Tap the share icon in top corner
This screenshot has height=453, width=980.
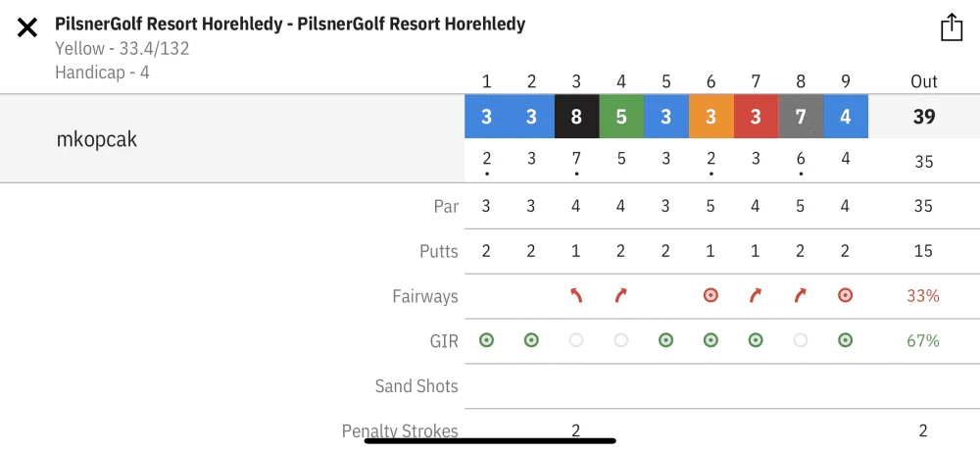tap(952, 26)
